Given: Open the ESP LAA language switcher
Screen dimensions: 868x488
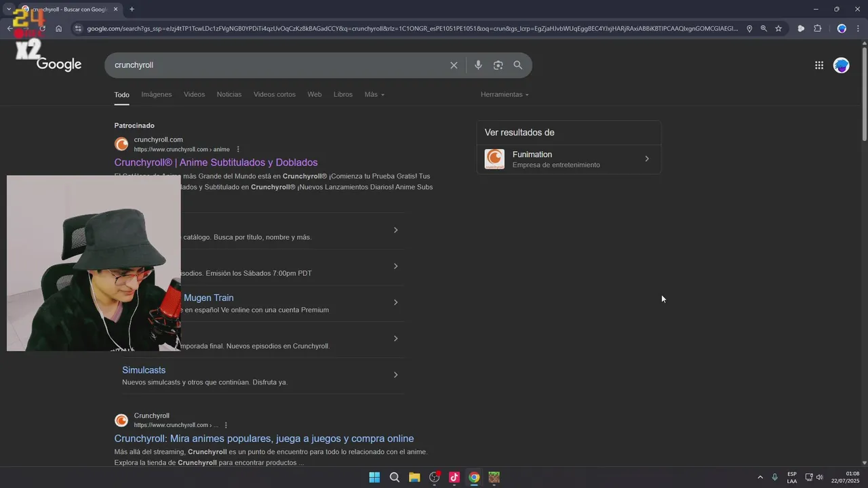Looking at the screenshot, I should click(x=792, y=477).
